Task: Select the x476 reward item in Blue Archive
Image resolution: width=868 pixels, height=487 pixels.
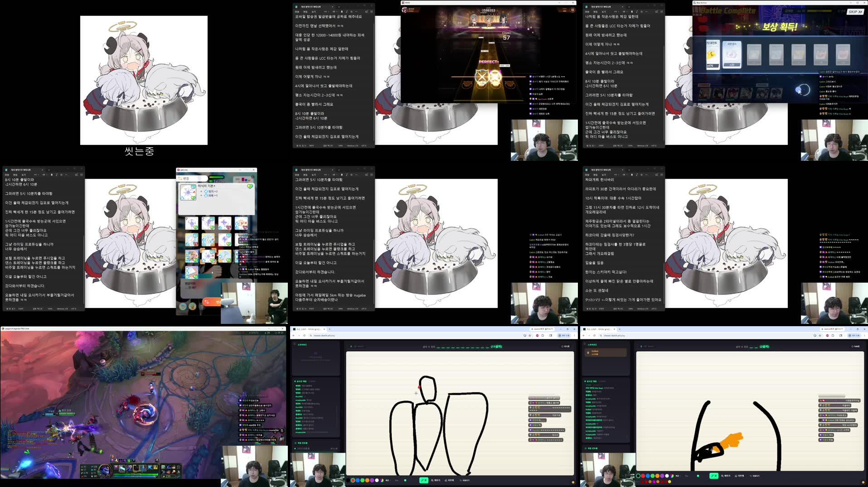Action: [x=713, y=54]
